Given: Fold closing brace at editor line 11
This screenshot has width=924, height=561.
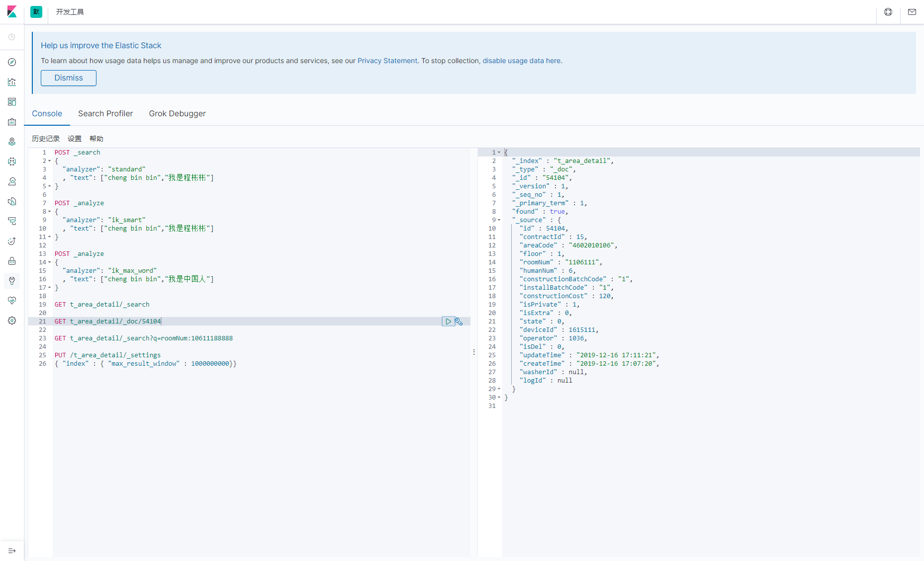Looking at the screenshot, I should click(50, 237).
